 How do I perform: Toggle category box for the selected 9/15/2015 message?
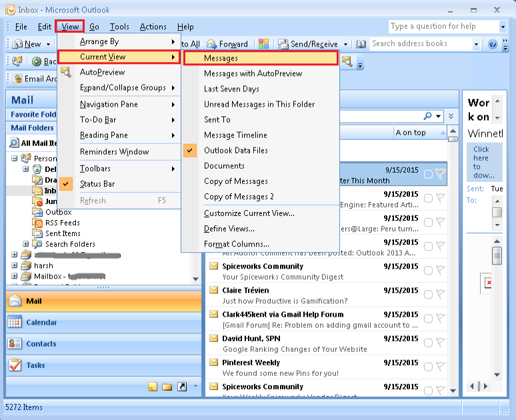click(x=428, y=174)
